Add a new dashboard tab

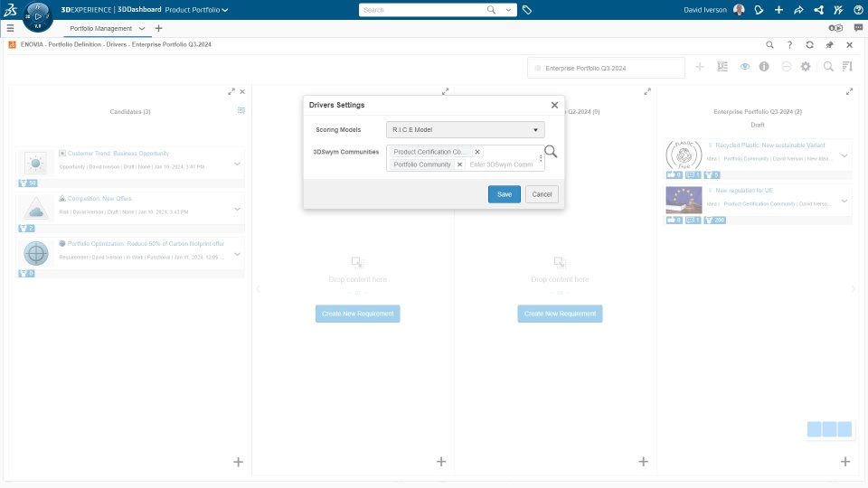[159, 28]
